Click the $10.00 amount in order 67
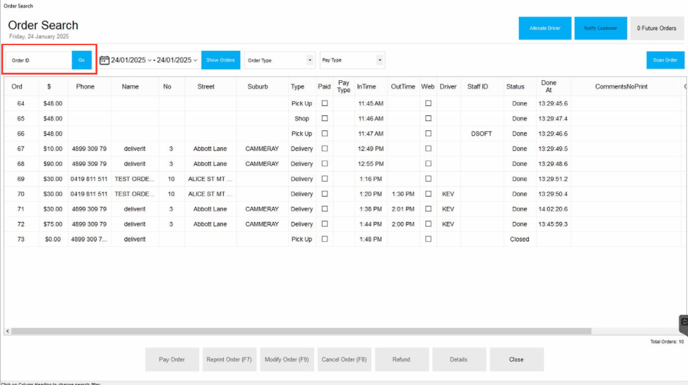 (x=53, y=149)
